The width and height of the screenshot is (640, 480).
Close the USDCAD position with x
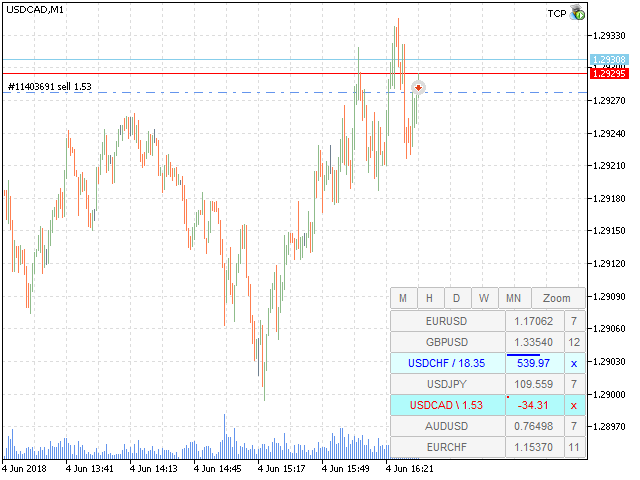[574, 405]
